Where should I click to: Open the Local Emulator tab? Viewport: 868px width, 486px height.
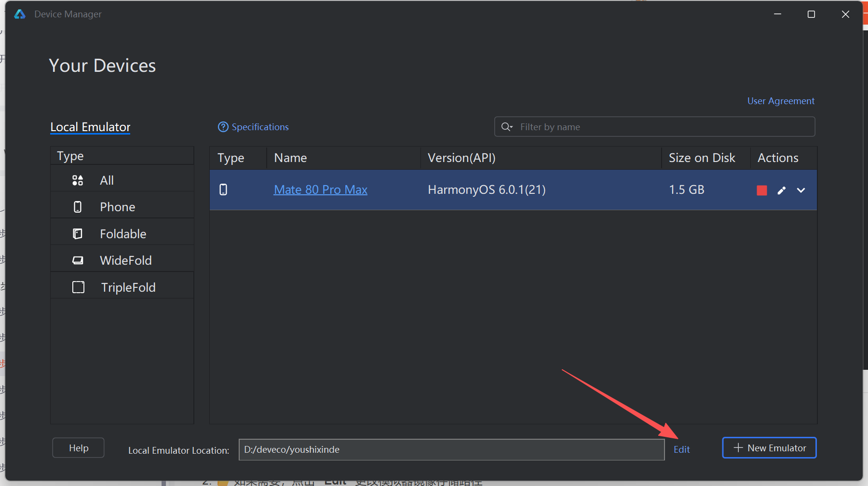tap(90, 127)
